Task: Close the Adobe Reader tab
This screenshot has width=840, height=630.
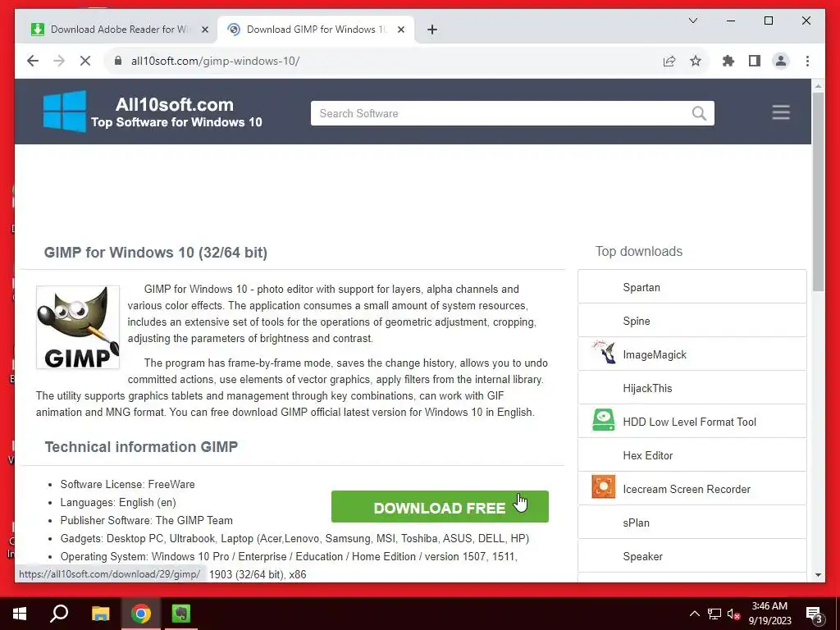Action: [x=204, y=30]
